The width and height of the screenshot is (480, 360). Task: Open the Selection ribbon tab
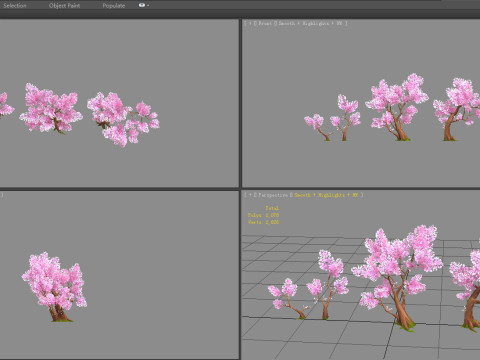[15, 6]
